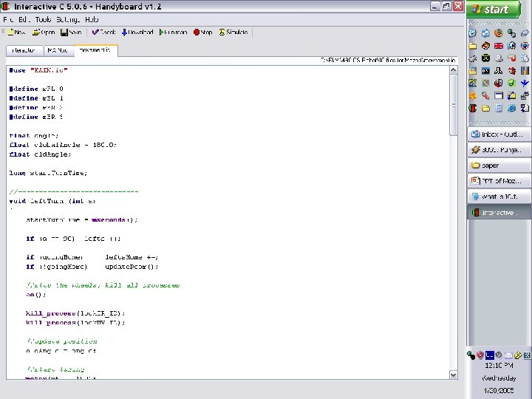Click the editor scrollbar up arrow

pyautogui.click(x=453, y=70)
